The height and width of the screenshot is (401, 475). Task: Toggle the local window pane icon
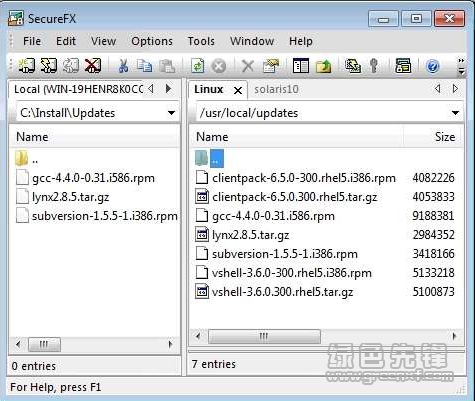[x=301, y=66]
